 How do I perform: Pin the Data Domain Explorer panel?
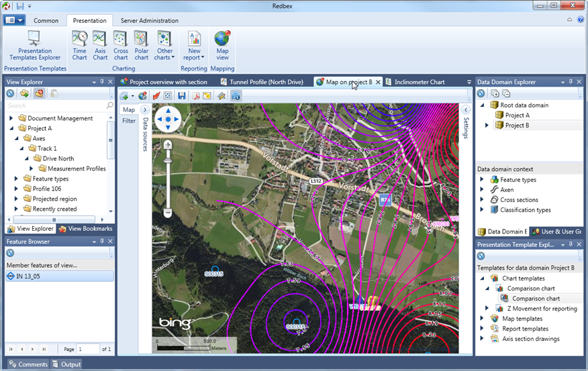(x=572, y=82)
